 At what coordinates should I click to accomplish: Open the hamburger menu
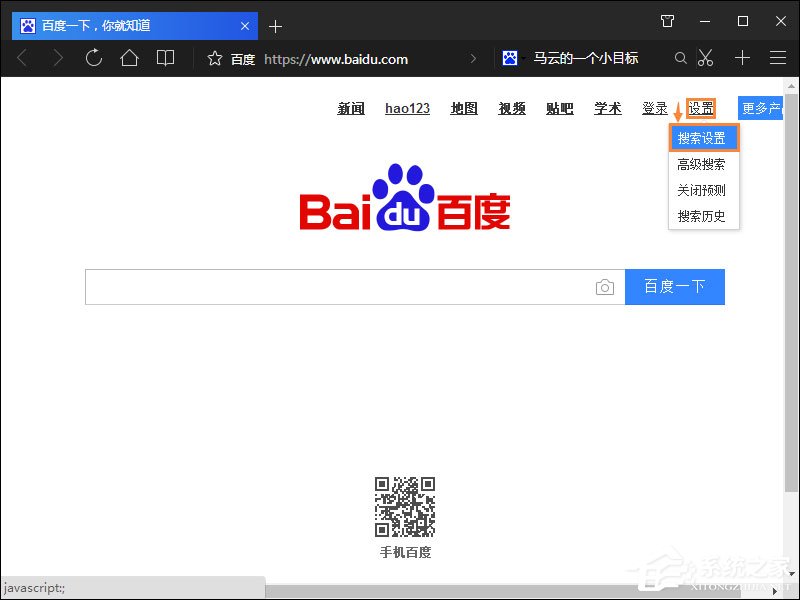point(778,58)
